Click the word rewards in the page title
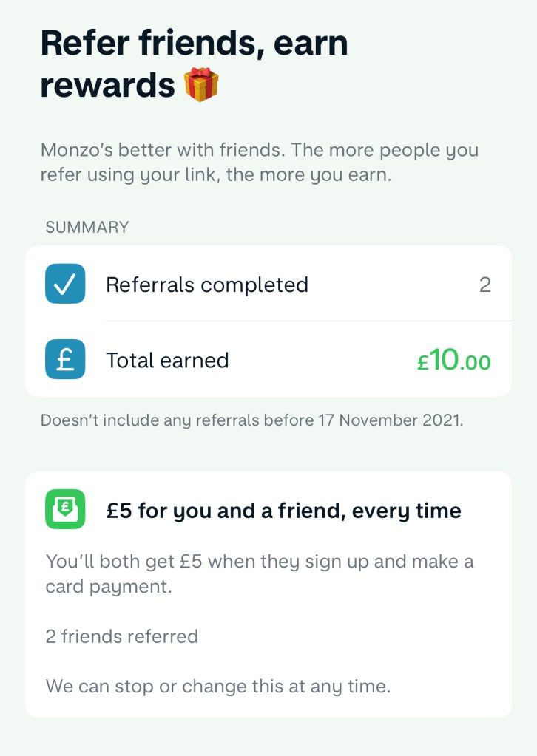Viewport: 537px width, 756px height. pos(107,86)
